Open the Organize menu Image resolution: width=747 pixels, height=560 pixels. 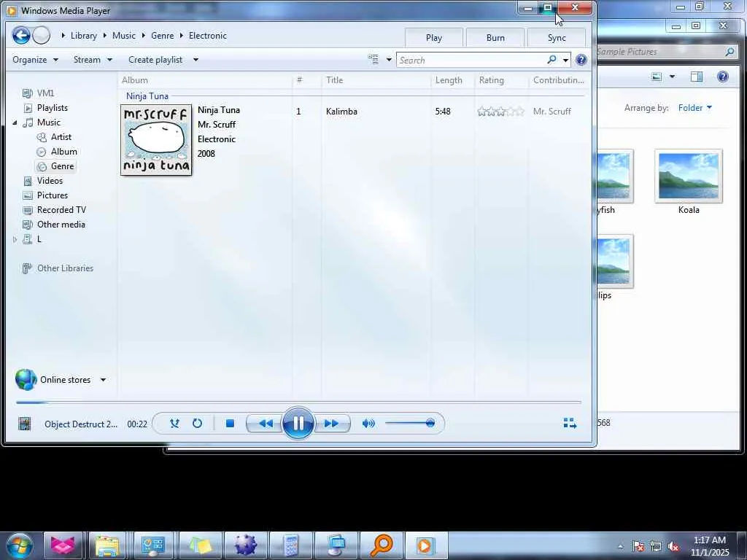tap(35, 60)
